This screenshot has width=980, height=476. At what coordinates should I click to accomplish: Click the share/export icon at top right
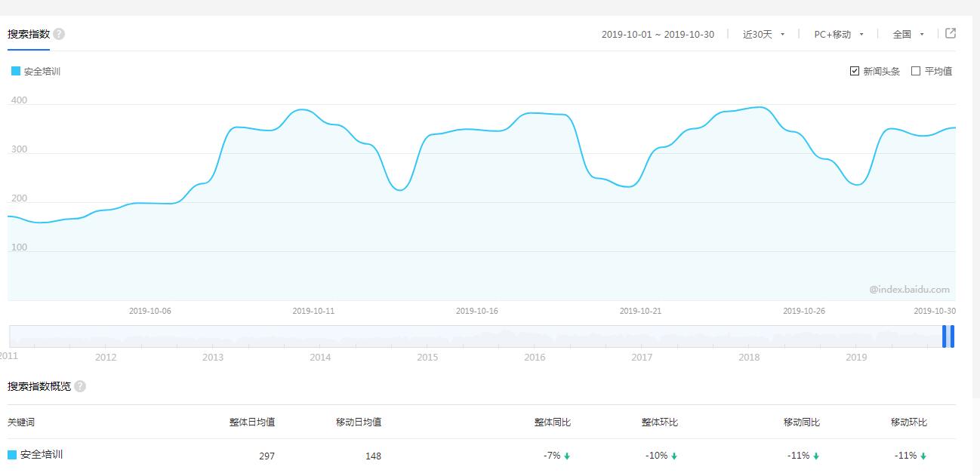coord(949,33)
